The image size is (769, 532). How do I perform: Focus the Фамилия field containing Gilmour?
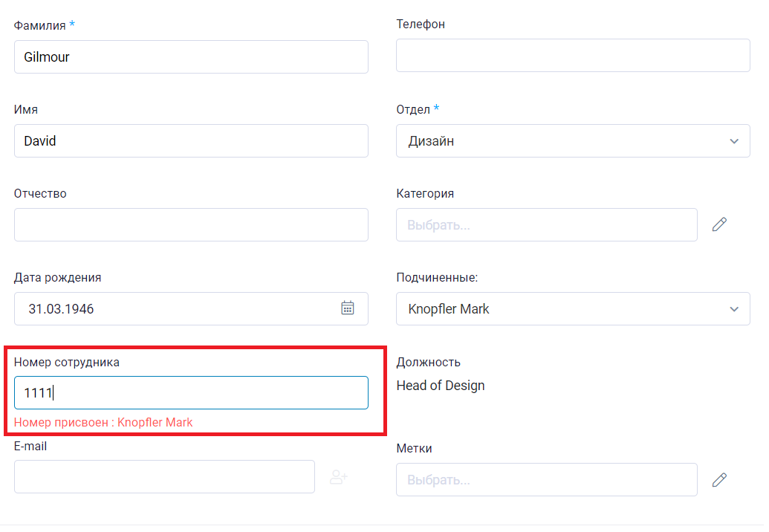[x=191, y=57]
